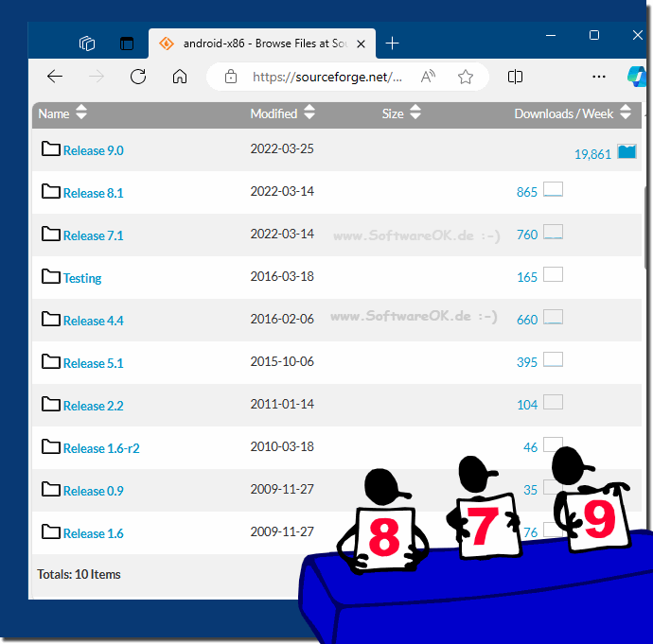Open the browser home page icon
653x644 pixels.
(x=180, y=77)
